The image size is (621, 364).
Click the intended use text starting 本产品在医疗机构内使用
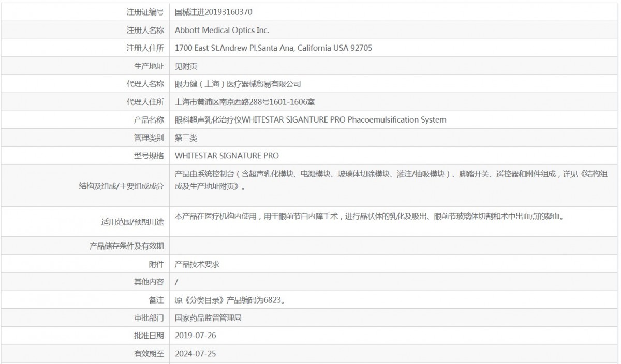pos(369,217)
